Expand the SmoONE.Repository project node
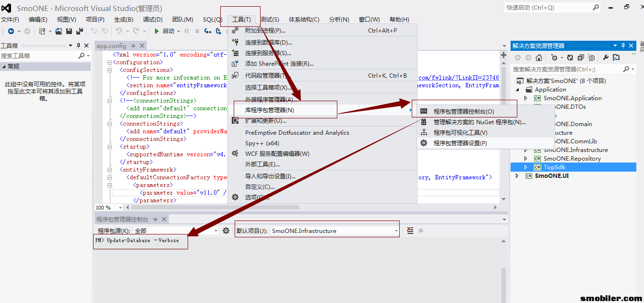Screen dimensions: 644x303 525,159
